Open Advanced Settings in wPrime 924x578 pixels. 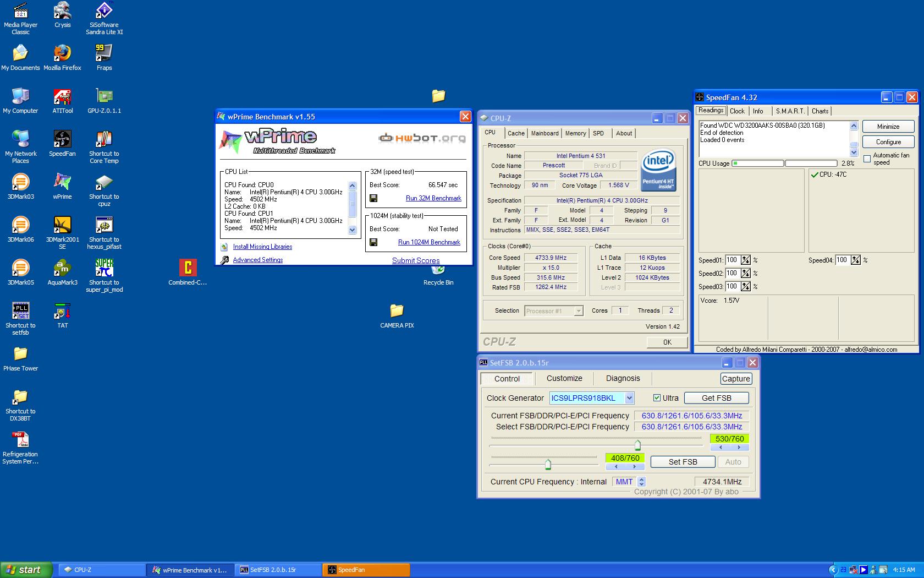(258, 260)
